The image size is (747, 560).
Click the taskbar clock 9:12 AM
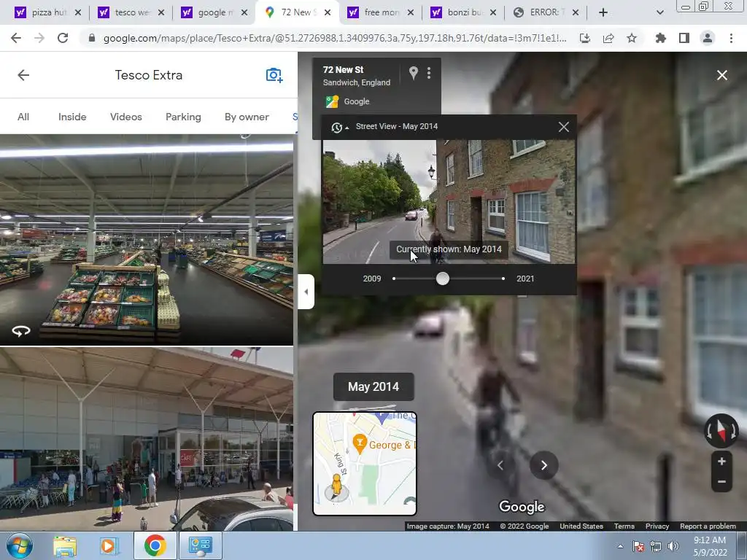710,545
